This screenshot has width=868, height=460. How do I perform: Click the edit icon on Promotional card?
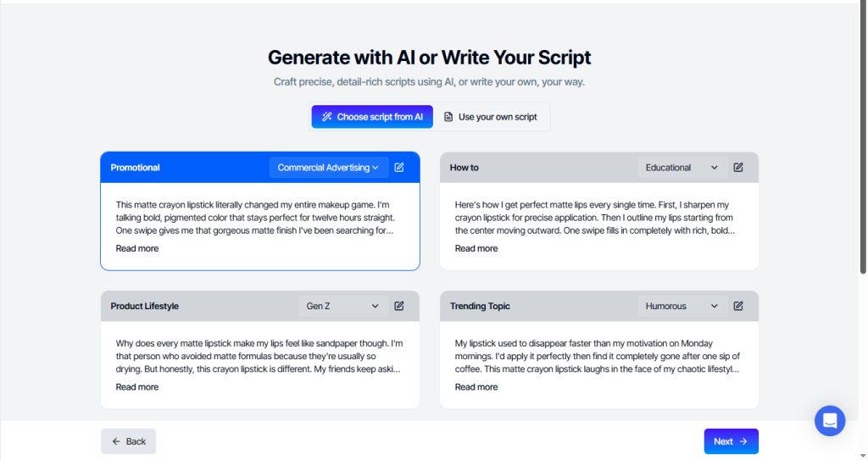pyautogui.click(x=399, y=168)
